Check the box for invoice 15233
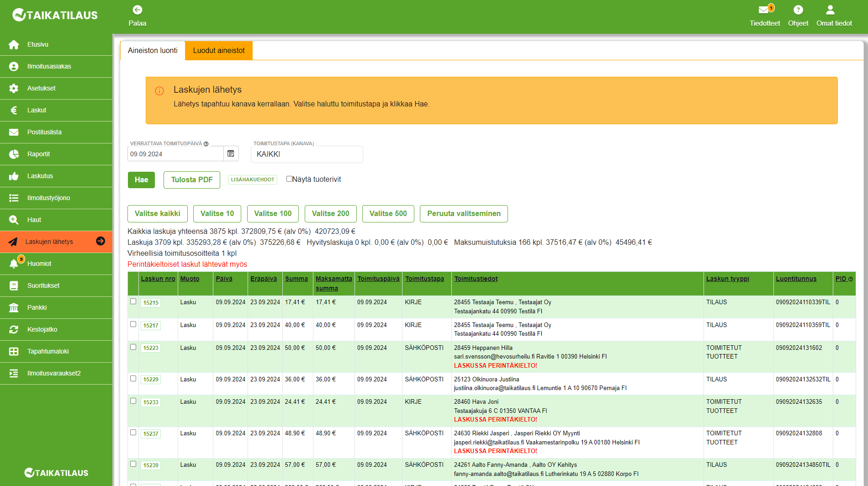Screen dimensions: 868x486 133,401
